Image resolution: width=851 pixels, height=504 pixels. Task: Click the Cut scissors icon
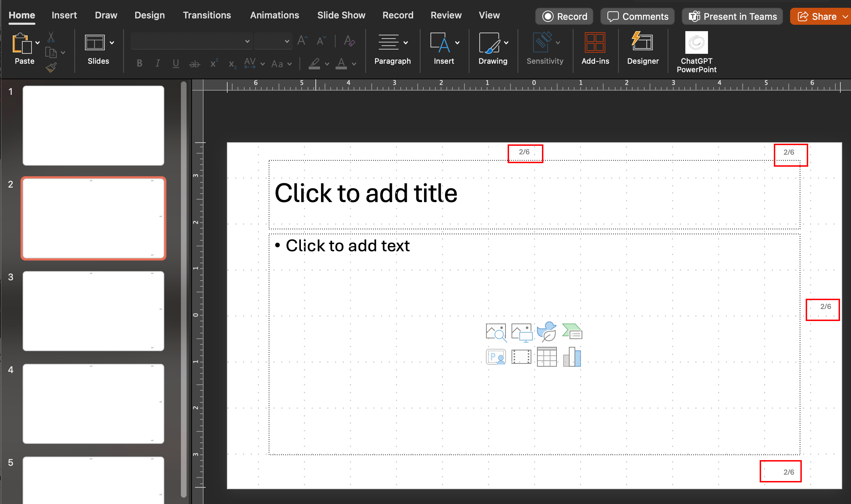click(51, 37)
